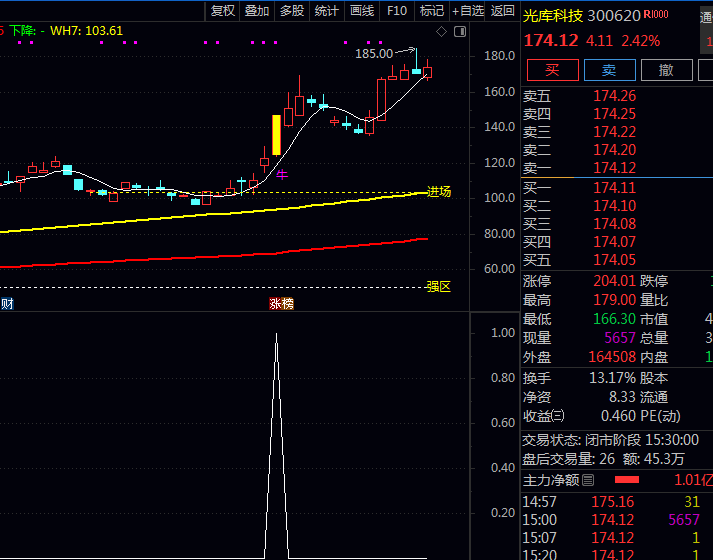
Task: Click the stock name 光库科技
Action: click(x=552, y=16)
